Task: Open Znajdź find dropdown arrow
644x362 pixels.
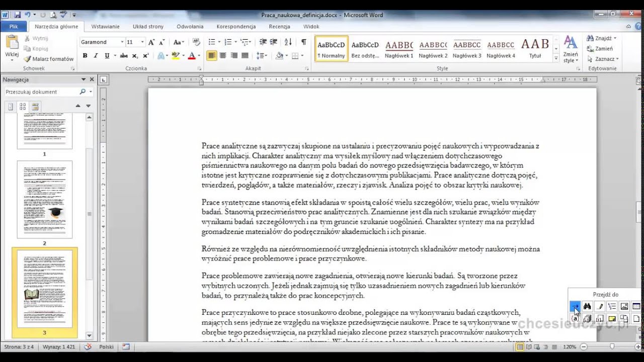Action: [x=615, y=38]
